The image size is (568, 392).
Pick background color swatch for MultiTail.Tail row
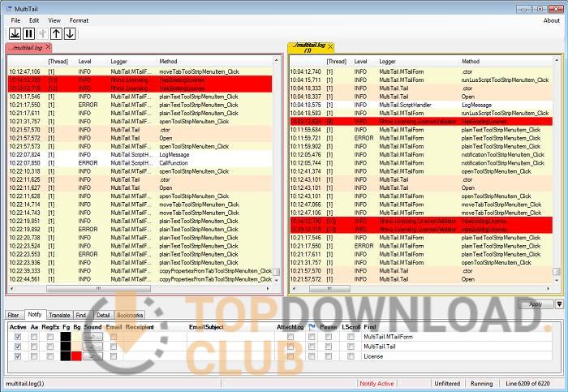point(76,347)
